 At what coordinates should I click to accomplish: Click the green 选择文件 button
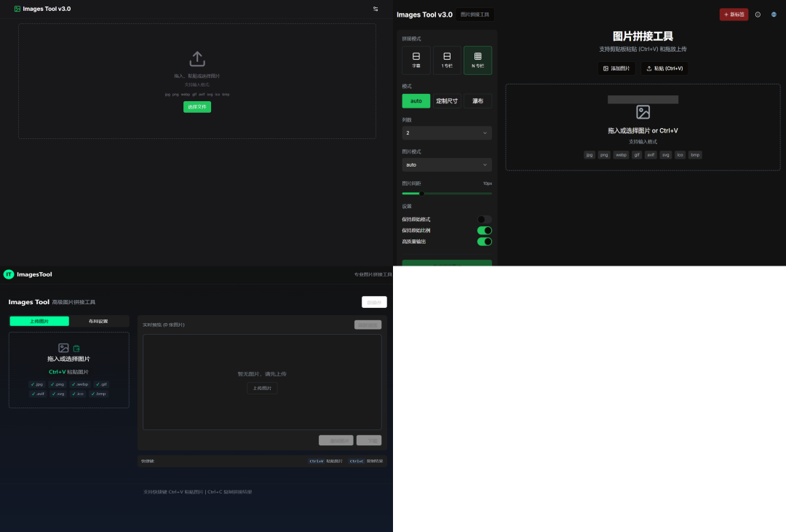point(197,107)
